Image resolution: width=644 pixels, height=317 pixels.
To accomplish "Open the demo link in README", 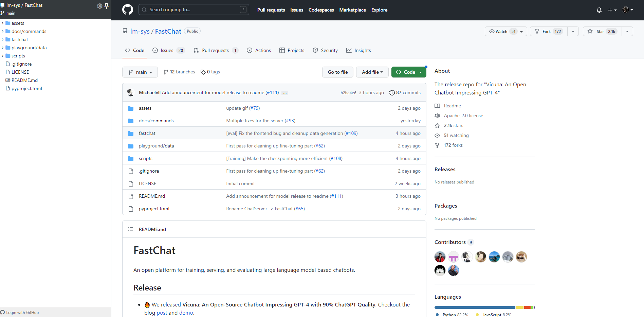I will (186, 313).
